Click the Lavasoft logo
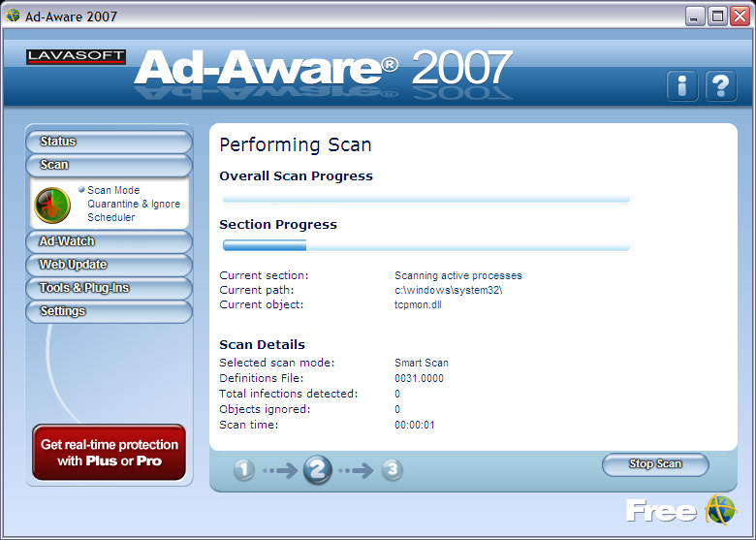Screen dimensions: 756x540 click(77, 56)
